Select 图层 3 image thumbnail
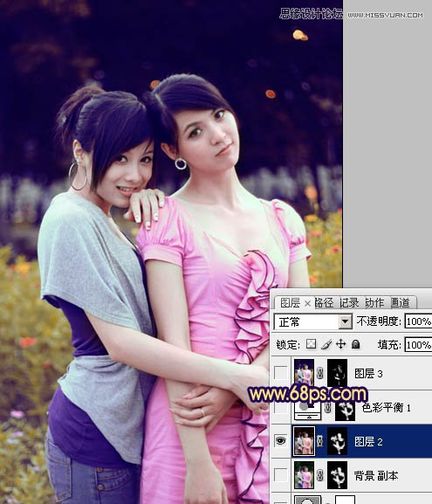 pyautogui.click(x=304, y=373)
